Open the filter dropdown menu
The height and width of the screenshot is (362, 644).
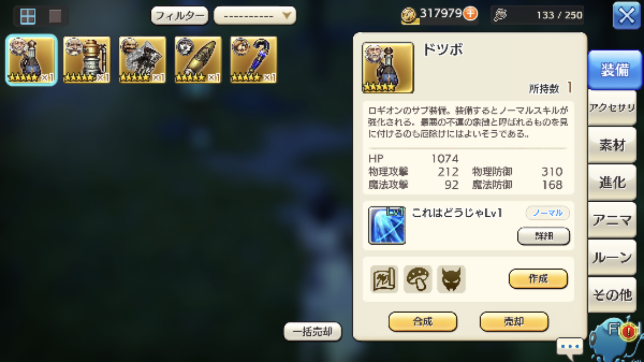tap(255, 15)
